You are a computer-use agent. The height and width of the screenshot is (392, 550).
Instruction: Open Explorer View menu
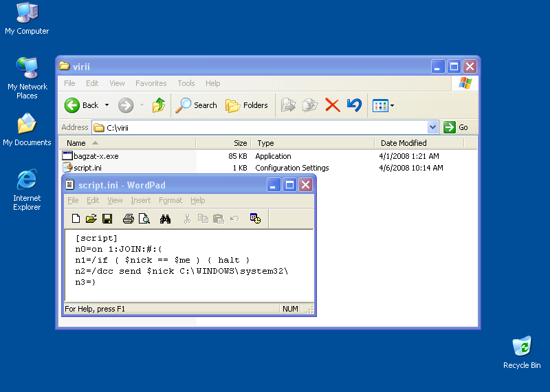pos(117,83)
